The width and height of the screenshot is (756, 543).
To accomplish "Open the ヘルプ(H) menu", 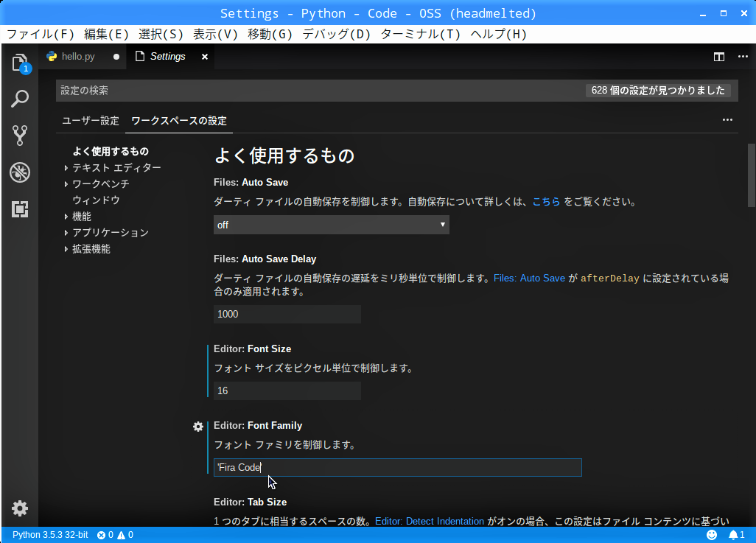I will point(499,34).
